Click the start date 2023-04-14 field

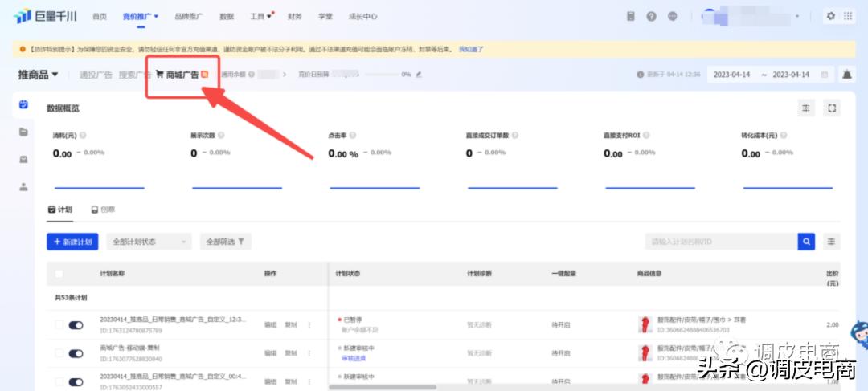tap(732, 75)
